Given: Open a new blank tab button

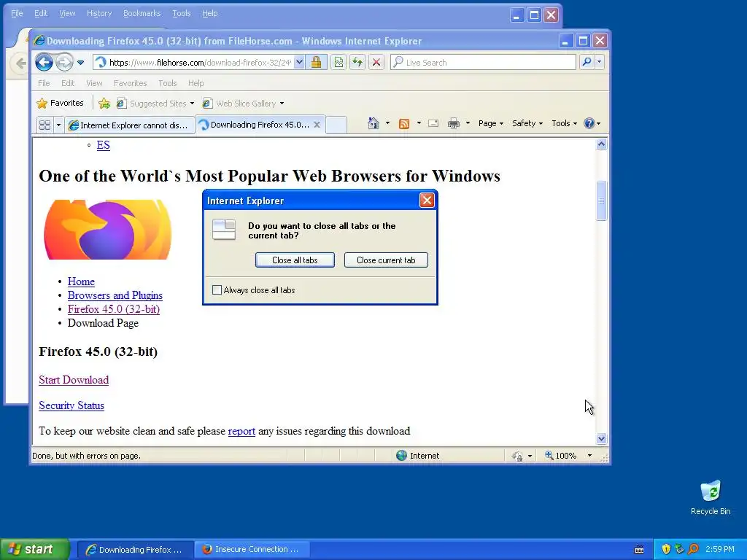Looking at the screenshot, I should pos(336,125).
